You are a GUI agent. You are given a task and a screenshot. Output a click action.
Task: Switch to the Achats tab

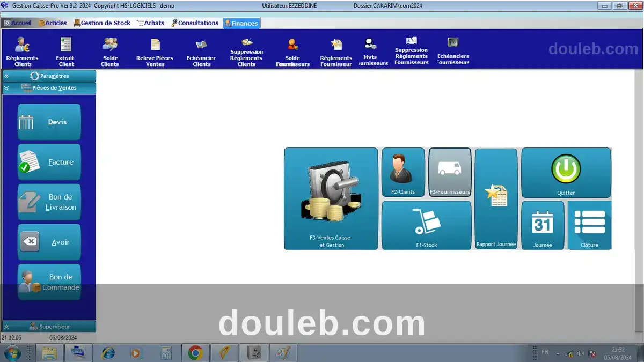click(151, 23)
